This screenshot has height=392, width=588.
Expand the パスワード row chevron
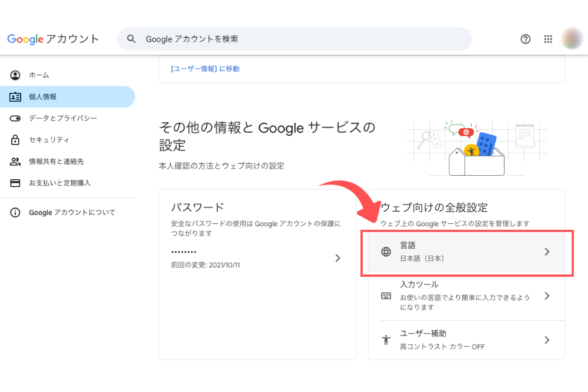[338, 258]
